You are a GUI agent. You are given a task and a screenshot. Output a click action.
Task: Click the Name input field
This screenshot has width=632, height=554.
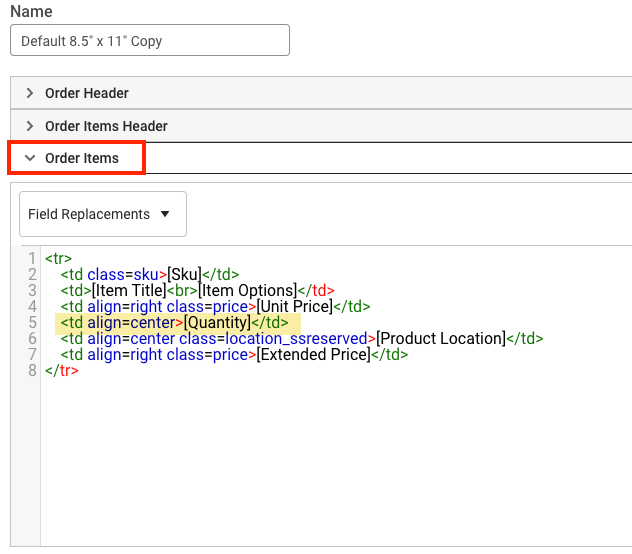[150, 40]
